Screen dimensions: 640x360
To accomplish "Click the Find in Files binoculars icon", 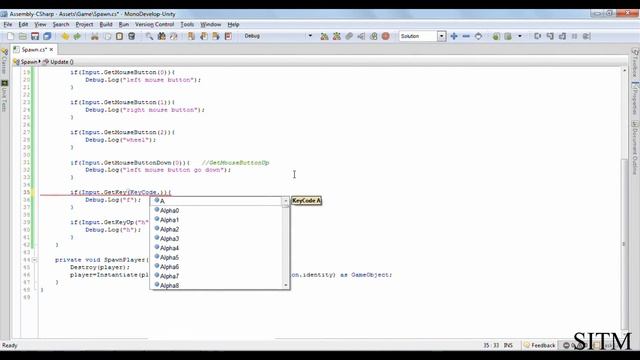I will coord(162,36).
